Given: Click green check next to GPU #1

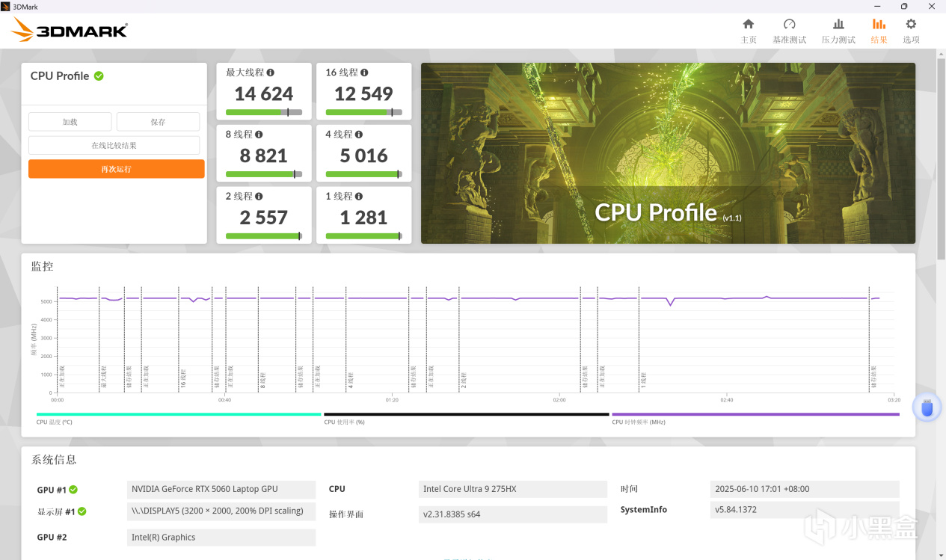Looking at the screenshot, I should 73,490.
